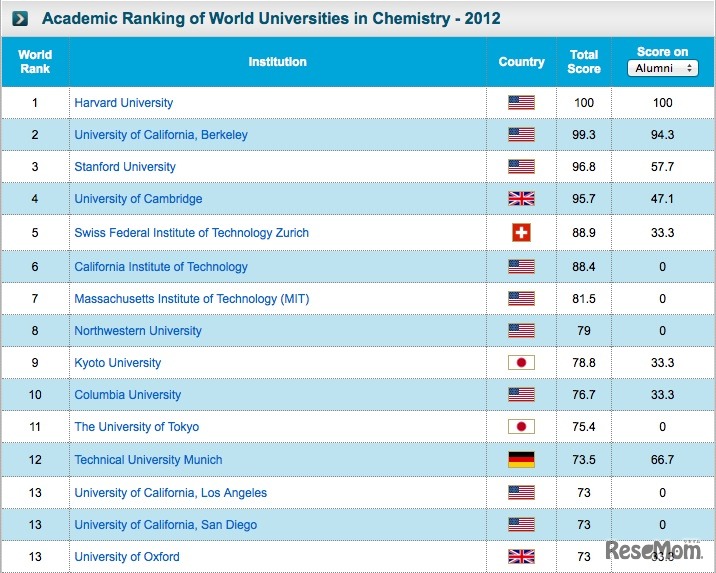Screen dimensions: 716x573
Task: Click the Country column header
Action: 521,62
